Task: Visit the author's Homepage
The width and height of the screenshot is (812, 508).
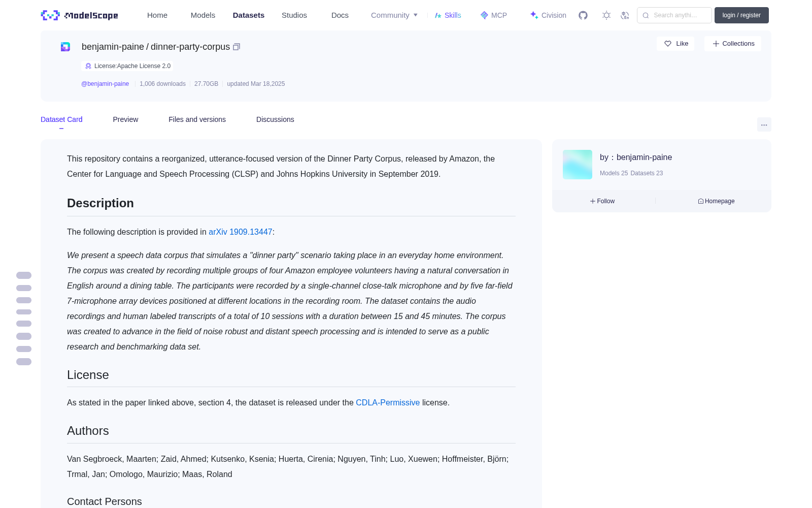Action: tap(716, 201)
